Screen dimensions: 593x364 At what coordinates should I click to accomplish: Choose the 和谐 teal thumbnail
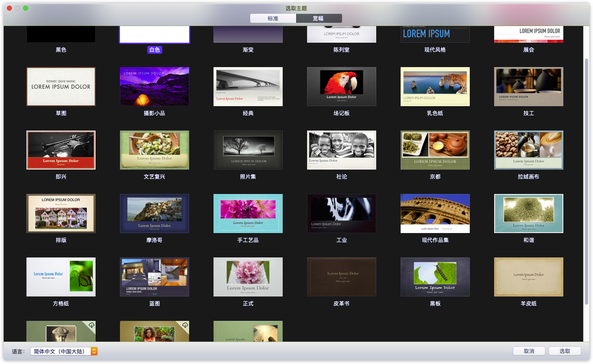(x=529, y=214)
